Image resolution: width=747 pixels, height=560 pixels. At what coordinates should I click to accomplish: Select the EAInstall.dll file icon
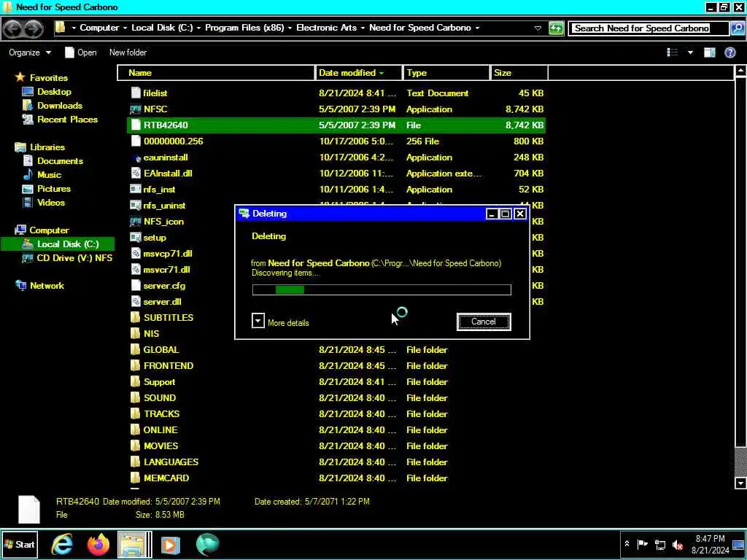(136, 174)
